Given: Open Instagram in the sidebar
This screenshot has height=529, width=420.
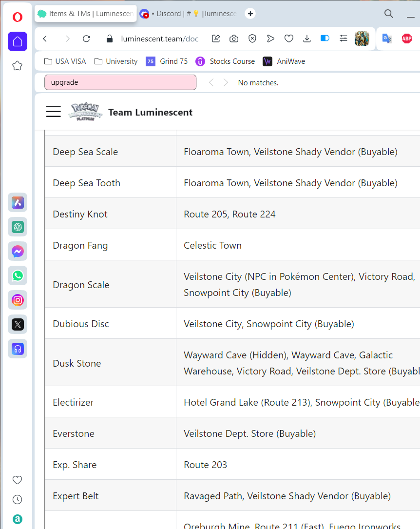Looking at the screenshot, I should [18, 300].
